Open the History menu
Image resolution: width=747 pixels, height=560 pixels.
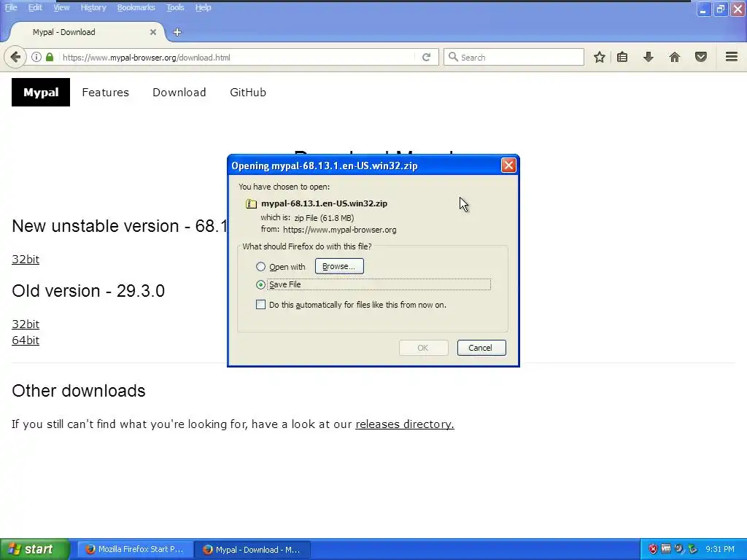93,7
